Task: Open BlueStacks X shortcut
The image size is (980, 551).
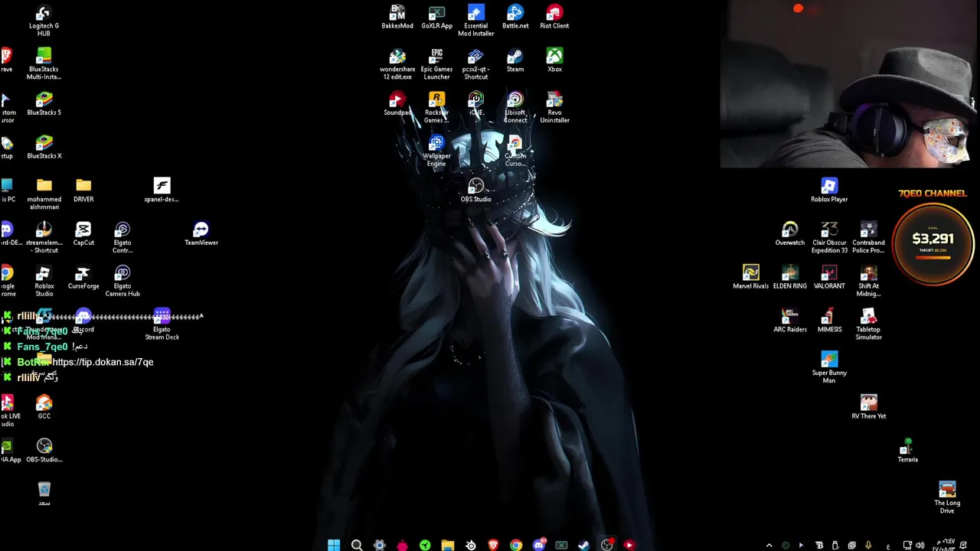Action: (x=44, y=148)
